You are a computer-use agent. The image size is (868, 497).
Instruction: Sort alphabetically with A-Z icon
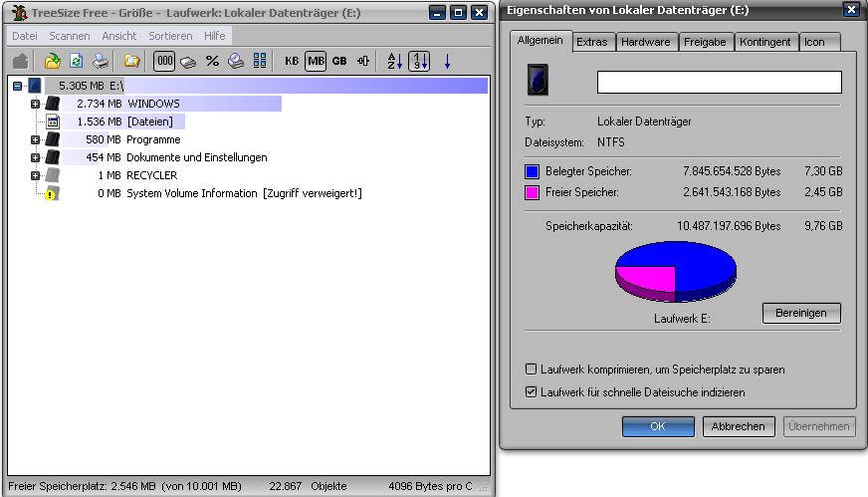(x=395, y=61)
